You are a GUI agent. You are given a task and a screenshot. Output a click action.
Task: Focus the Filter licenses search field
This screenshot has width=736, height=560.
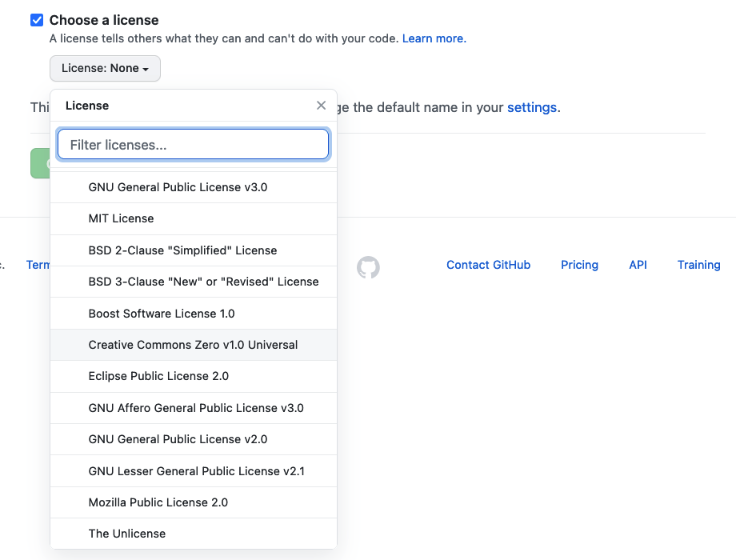point(193,145)
